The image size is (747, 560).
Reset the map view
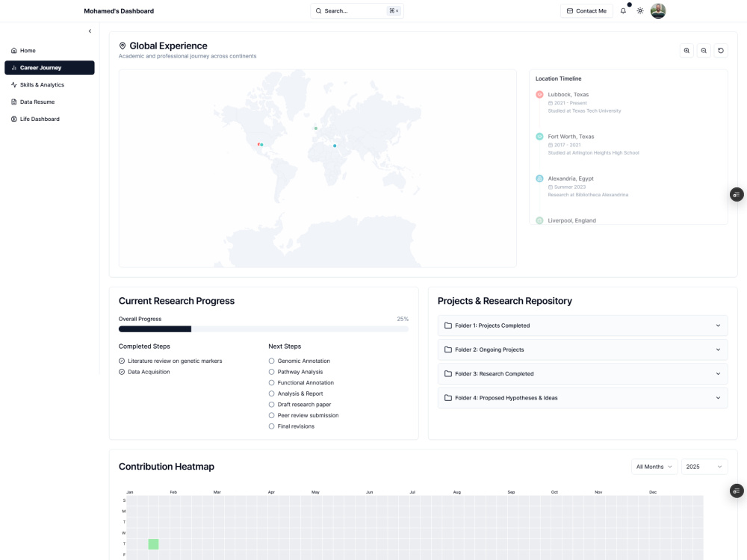tap(719, 50)
